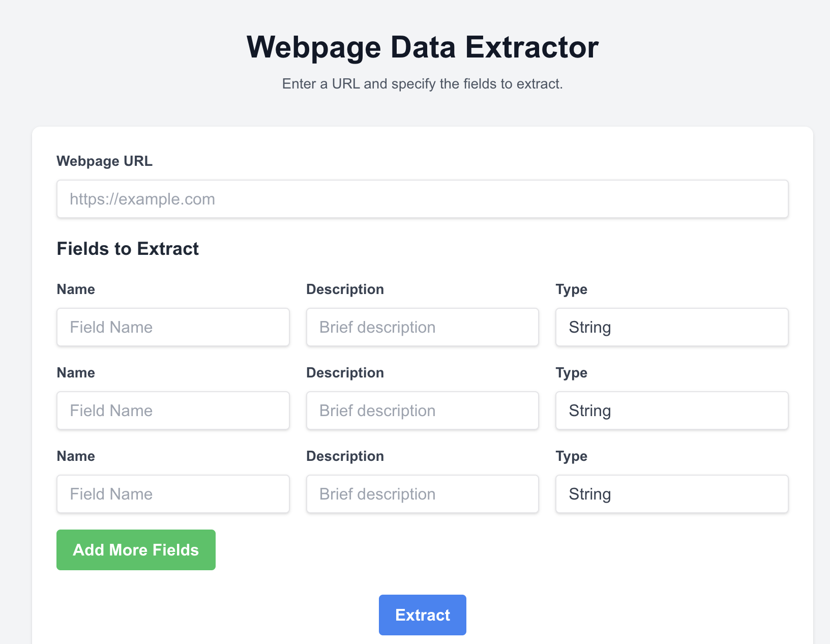
Task: Focus the second row Field Name input
Action: 173,411
